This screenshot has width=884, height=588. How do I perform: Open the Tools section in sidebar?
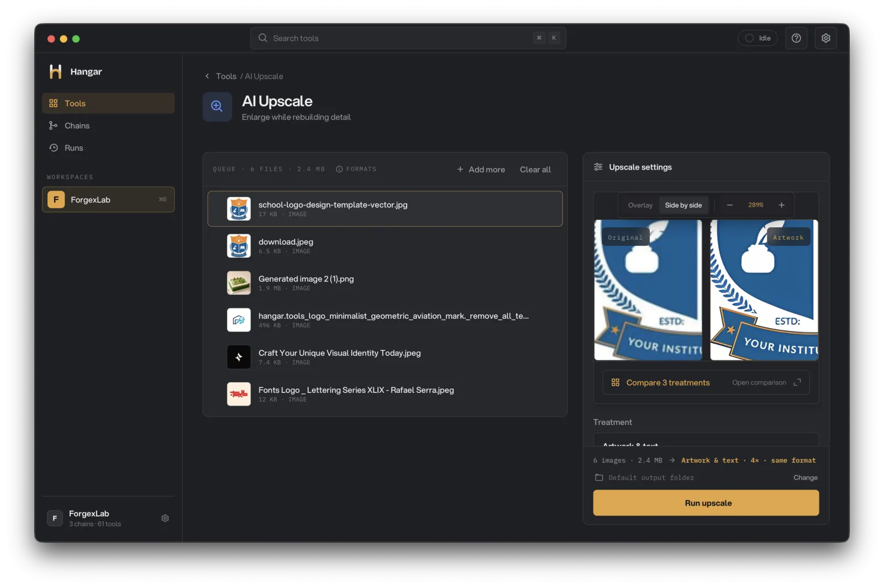pos(108,103)
